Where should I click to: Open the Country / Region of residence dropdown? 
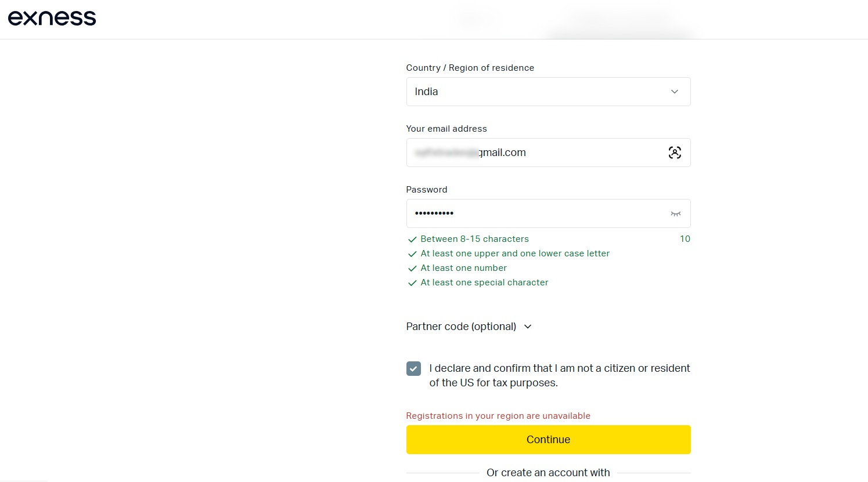[x=548, y=91]
